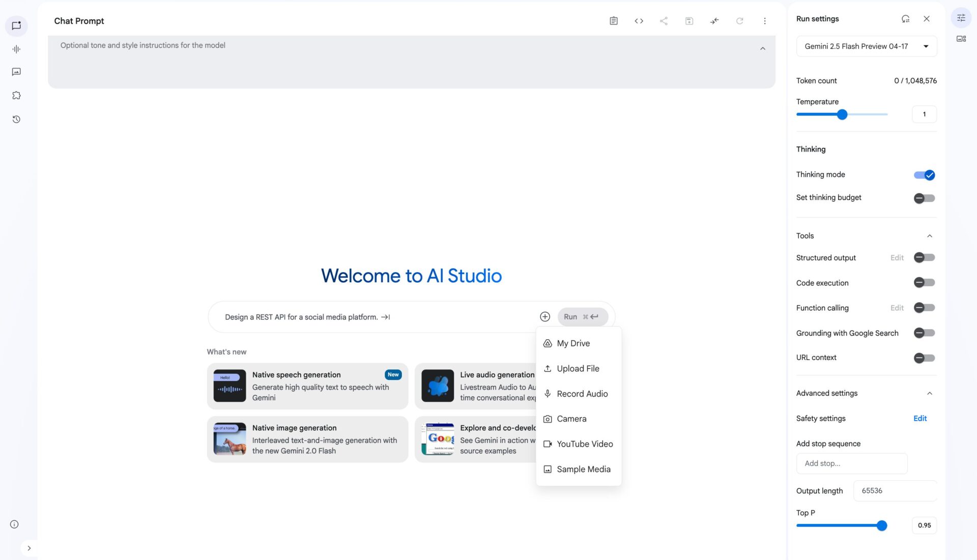Open the Generate media sidebar icon
The image size is (977, 560).
pyautogui.click(x=16, y=72)
